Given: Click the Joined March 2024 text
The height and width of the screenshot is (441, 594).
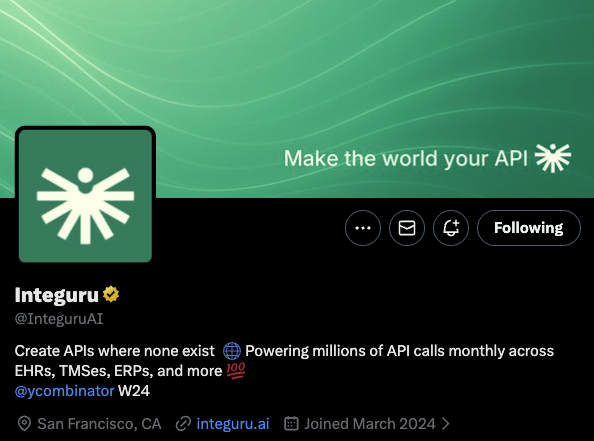Looking at the screenshot, I should click(x=370, y=424).
